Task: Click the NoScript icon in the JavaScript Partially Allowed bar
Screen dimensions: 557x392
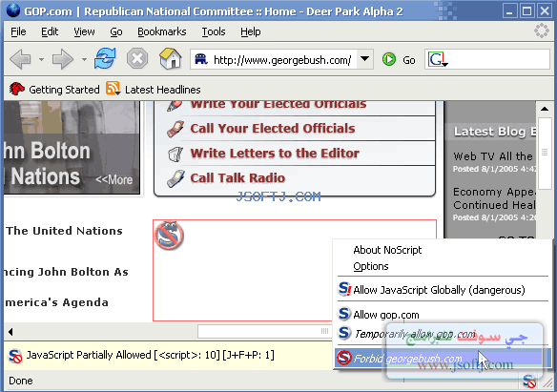Action: 15,356
